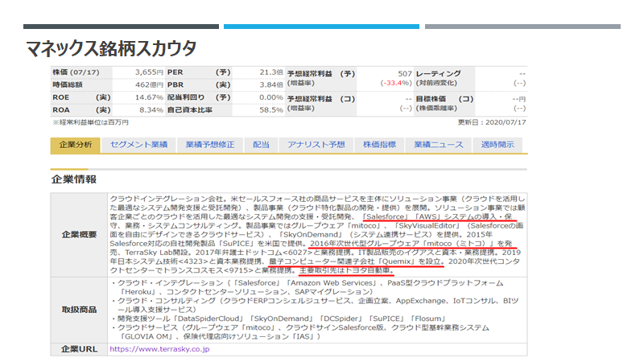Click the 目標株価 (コ) label

(x=444, y=99)
